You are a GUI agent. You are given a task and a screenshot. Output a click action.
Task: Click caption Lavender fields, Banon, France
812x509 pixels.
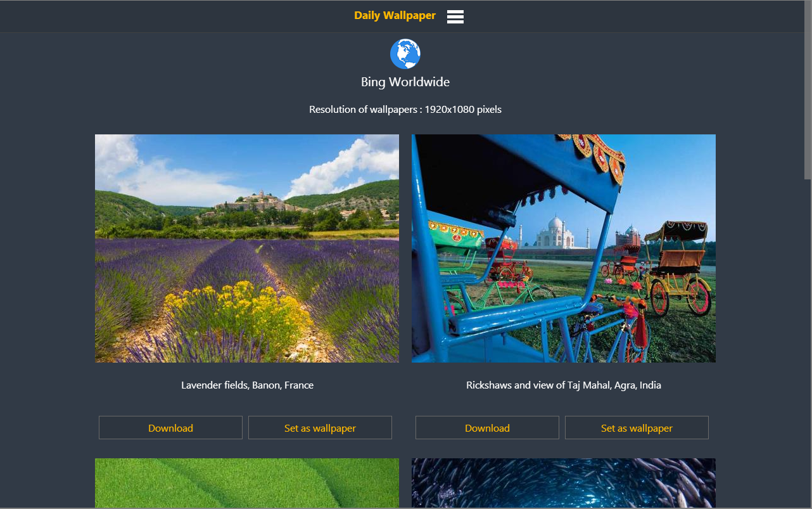247,385
